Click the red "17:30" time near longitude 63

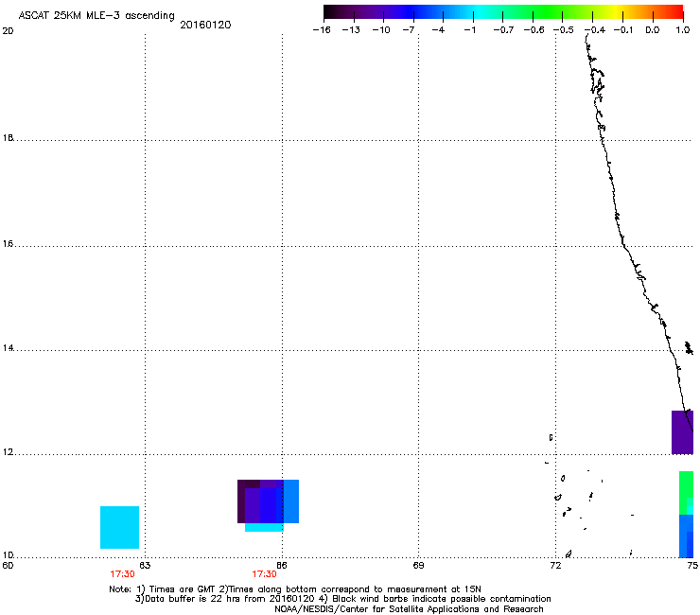[122, 574]
